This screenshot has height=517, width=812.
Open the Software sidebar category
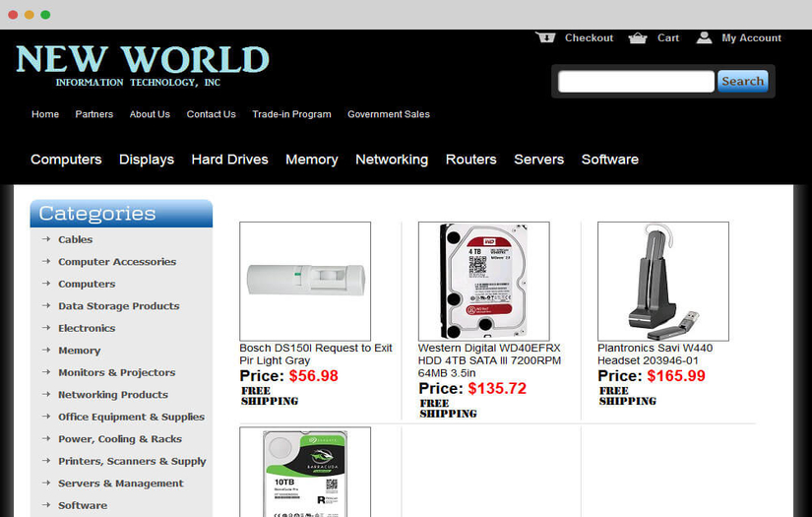pos(83,505)
